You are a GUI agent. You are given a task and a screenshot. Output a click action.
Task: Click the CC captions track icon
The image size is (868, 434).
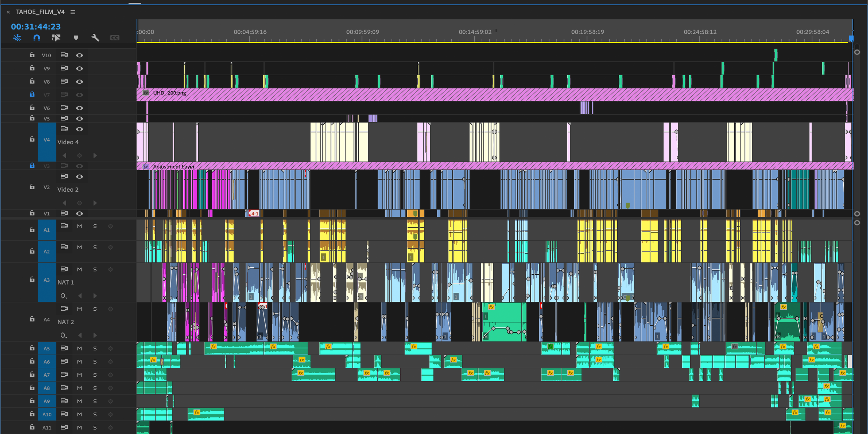click(x=115, y=37)
